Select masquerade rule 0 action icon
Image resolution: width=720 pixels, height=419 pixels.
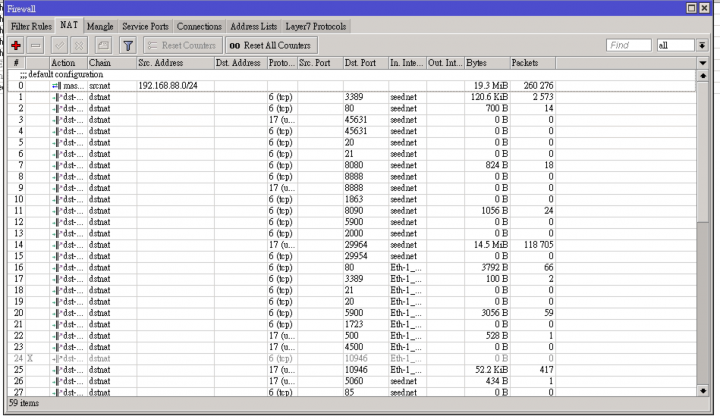point(56,86)
